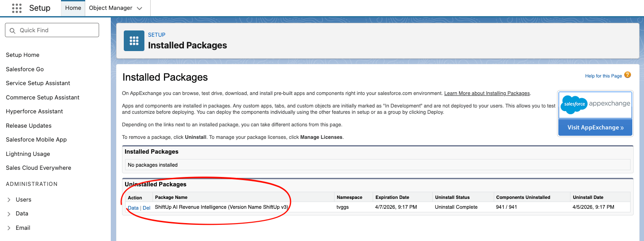Select the ShiftUp AI Revenue Intelligence package name
The width and height of the screenshot is (644, 241).
(x=222, y=207)
